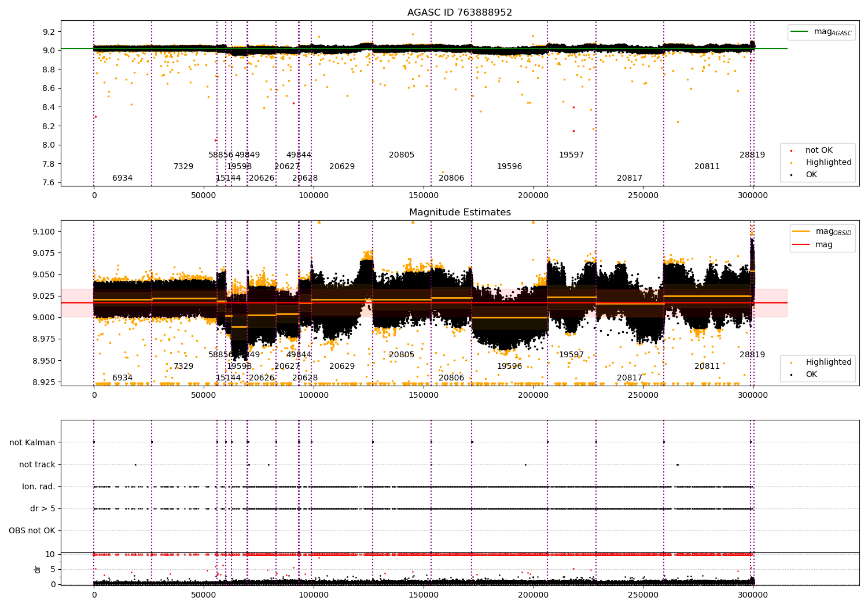Click the plot title AGASC ID 763888952
This screenshot has width=868, height=608.
[x=459, y=13]
